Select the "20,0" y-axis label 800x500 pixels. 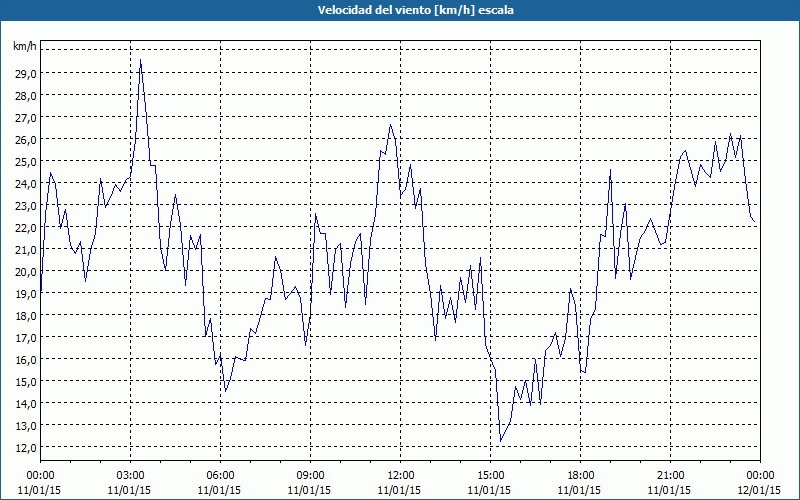(26, 271)
